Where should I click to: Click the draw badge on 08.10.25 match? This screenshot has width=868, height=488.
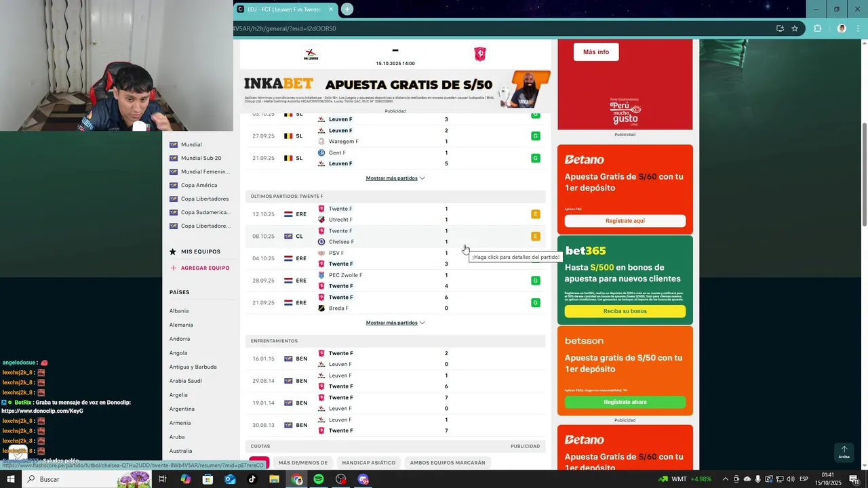(535, 237)
